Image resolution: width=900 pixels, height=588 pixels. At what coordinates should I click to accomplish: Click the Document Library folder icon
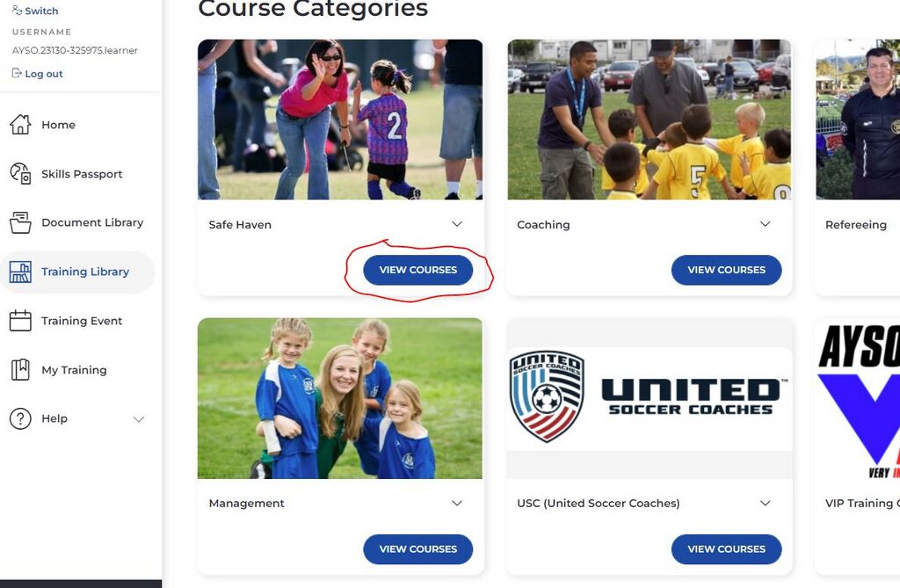pyautogui.click(x=20, y=222)
